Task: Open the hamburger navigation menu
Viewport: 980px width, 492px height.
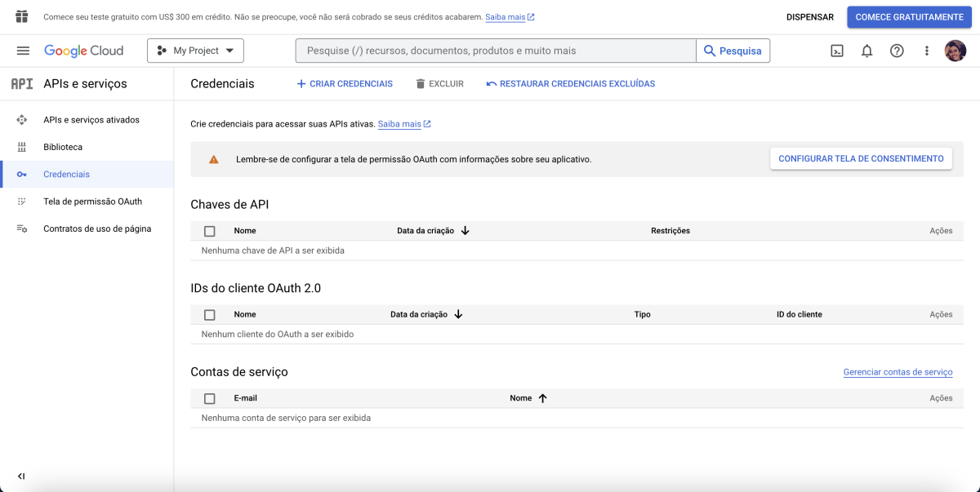Action: (x=23, y=51)
